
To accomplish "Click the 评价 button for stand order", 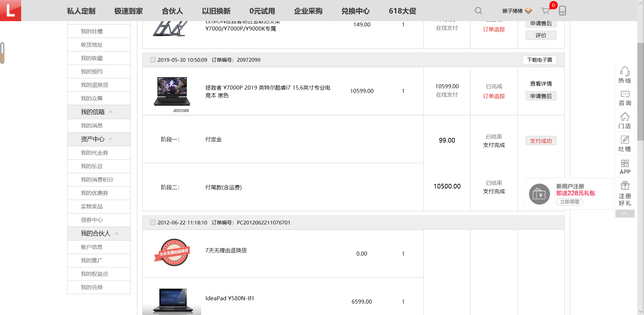I will [x=541, y=35].
